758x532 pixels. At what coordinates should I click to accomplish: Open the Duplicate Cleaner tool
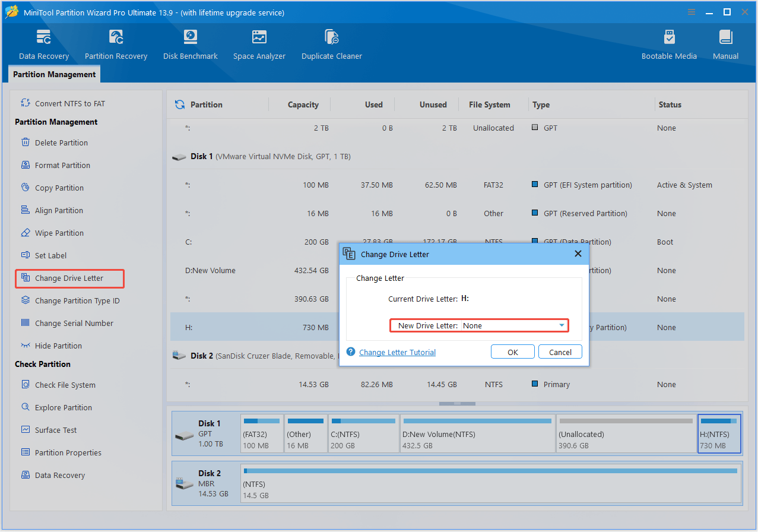(332, 45)
